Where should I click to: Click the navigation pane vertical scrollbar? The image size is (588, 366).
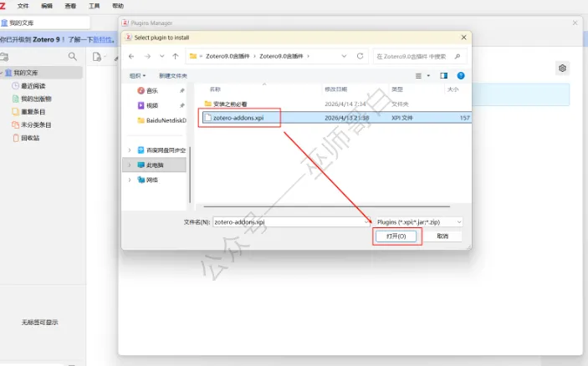[190, 174]
